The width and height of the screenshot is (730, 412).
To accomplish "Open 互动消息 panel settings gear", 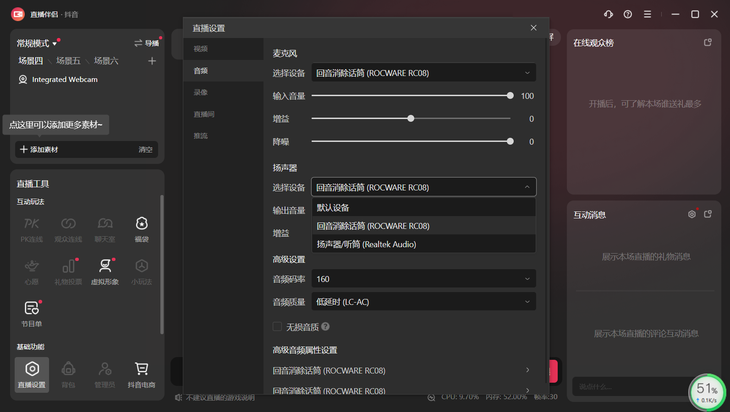I will click(691, 214).
